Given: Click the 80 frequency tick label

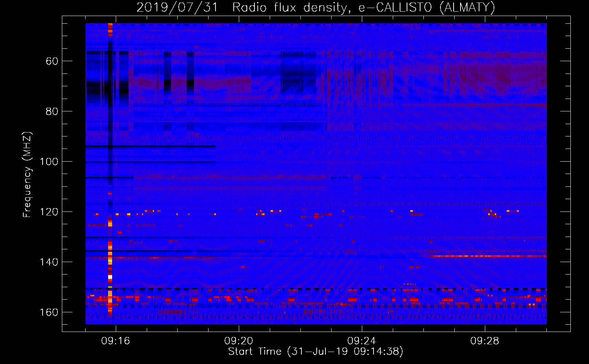Looking at the screenshot, I should 52,111.
